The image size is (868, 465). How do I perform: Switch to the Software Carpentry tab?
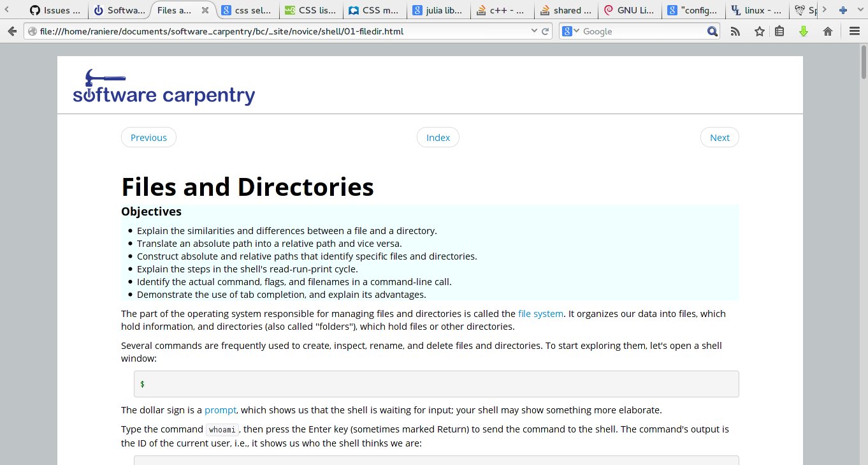point(119,10)
